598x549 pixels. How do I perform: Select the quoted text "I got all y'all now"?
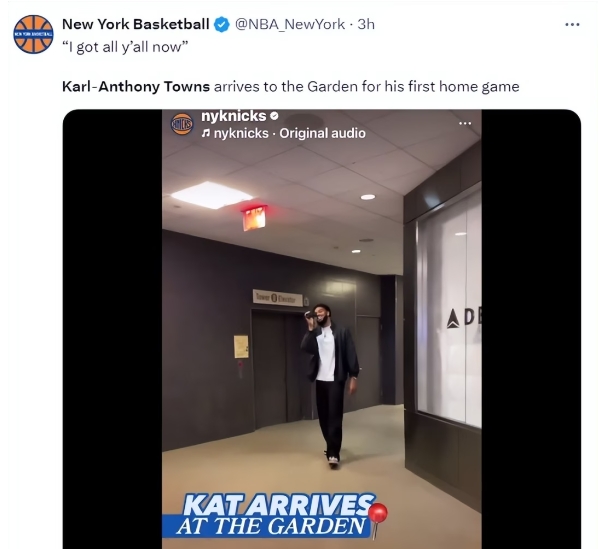pyautogui.click(x=125, y=47)
